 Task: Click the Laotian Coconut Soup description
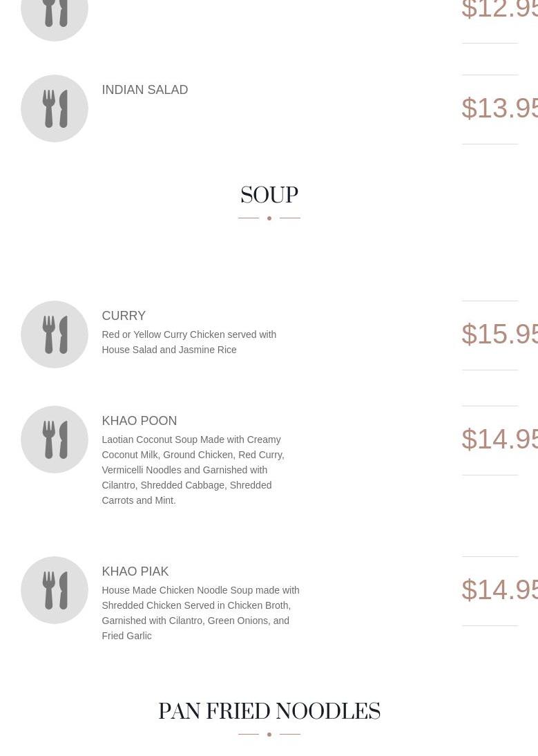193,470
